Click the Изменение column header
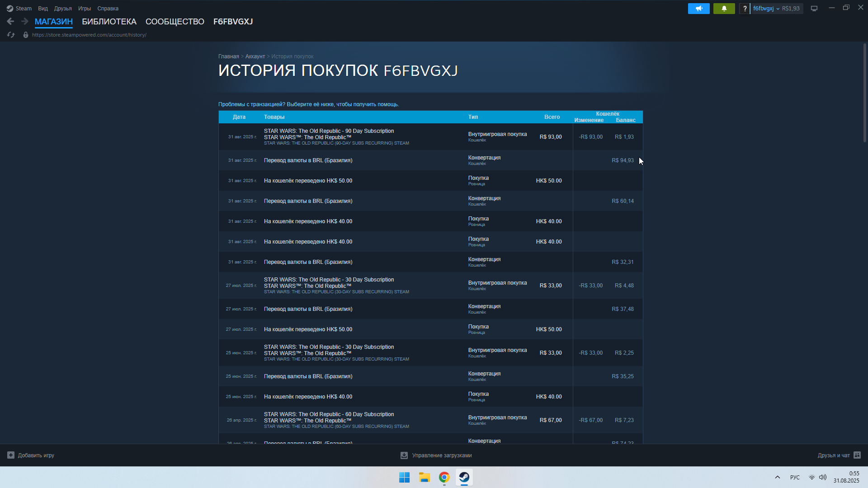 [589, 120]
